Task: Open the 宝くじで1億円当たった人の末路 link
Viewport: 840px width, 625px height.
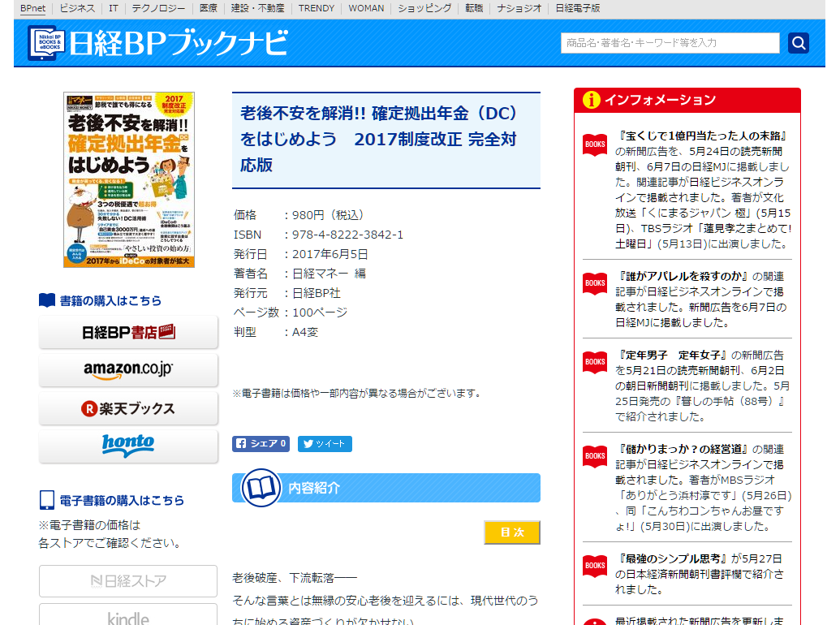Action: tap(703, 136)
